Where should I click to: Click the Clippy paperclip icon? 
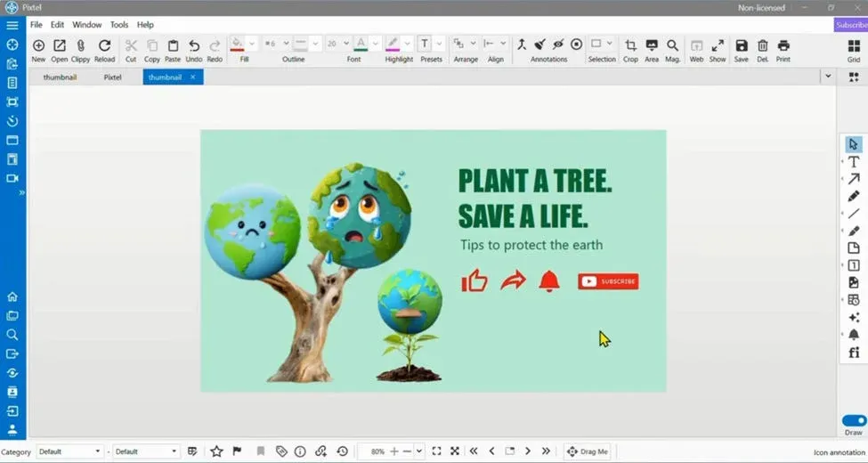80,45
